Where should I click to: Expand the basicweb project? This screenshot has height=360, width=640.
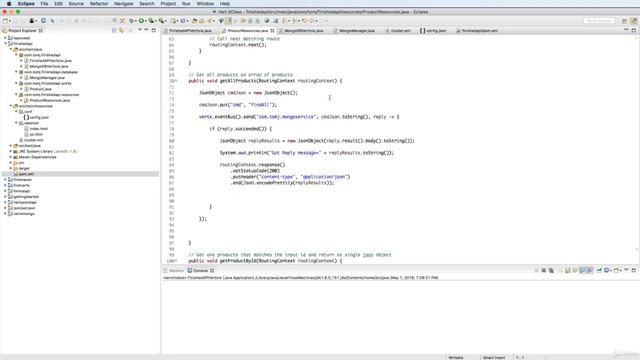pyautogui.click(x=5, y=38)
